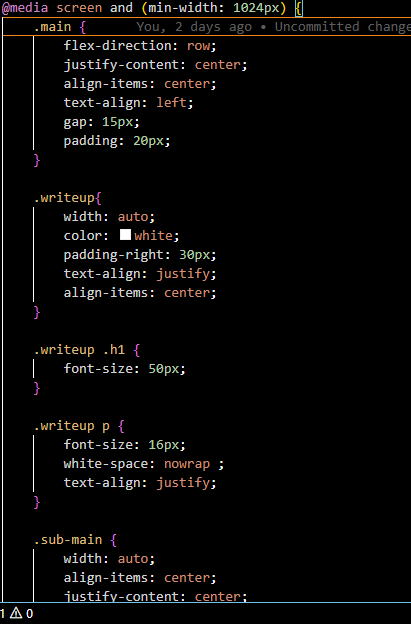Click the "row" value of flex-direction
Screen dimensions: 411x624
point(198,46)
